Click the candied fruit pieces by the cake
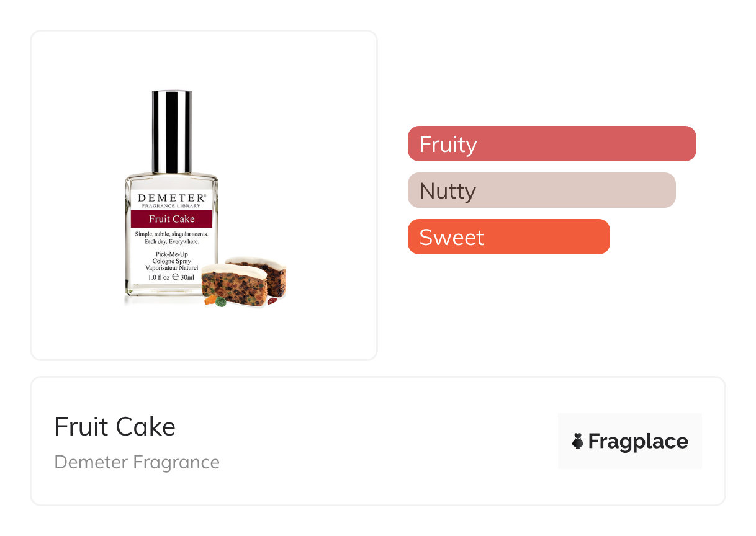 coord(215,301)
